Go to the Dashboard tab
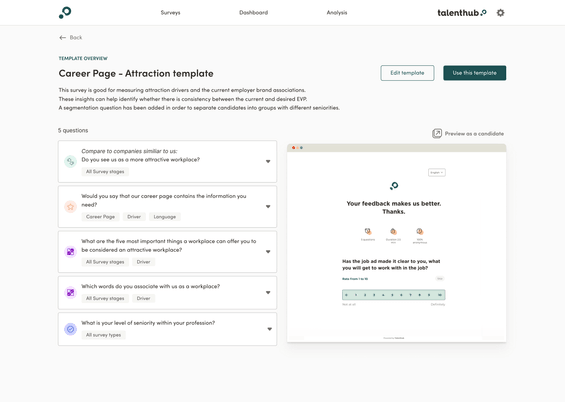 [254, 13]
